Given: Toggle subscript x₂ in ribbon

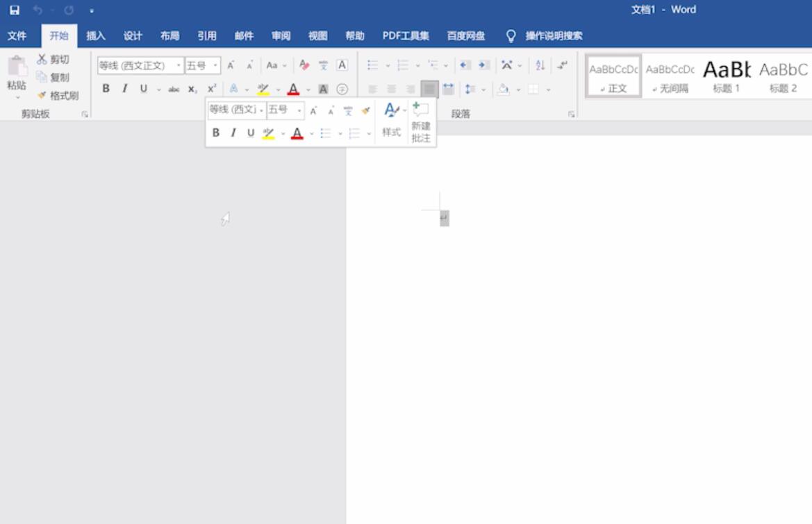Looking at the screenshot, I should click(x=192, y=89).
